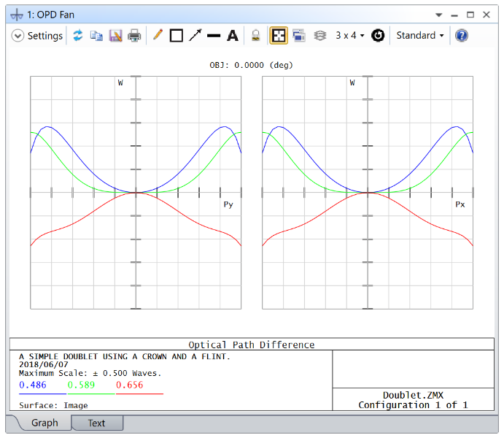Copy the graph to clipboard icon
The image size is (504, 438).
tap(96, 36)
